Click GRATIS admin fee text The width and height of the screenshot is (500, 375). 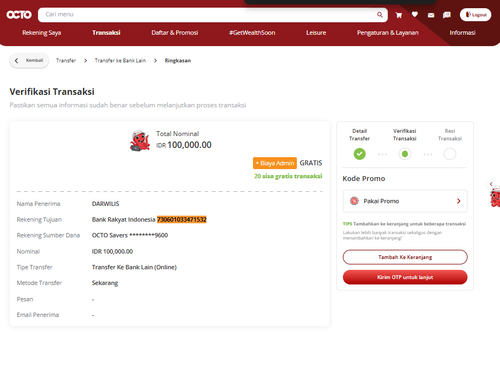tap(311, 163)
